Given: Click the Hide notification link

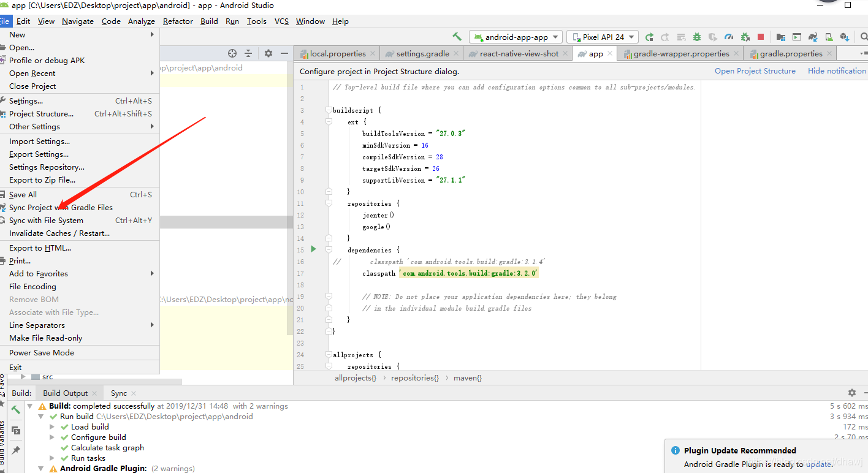Looking at the screenshot, I should (x=837, y=71).
